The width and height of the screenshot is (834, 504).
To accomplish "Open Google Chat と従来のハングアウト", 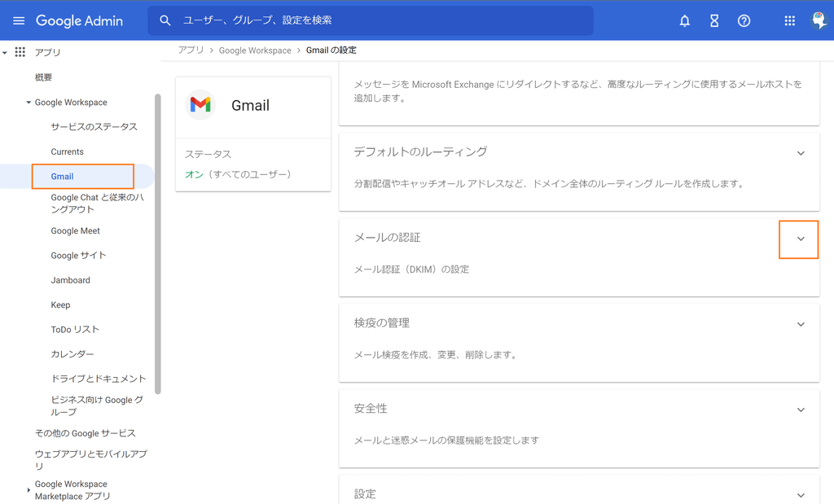I will pos(98,203).
